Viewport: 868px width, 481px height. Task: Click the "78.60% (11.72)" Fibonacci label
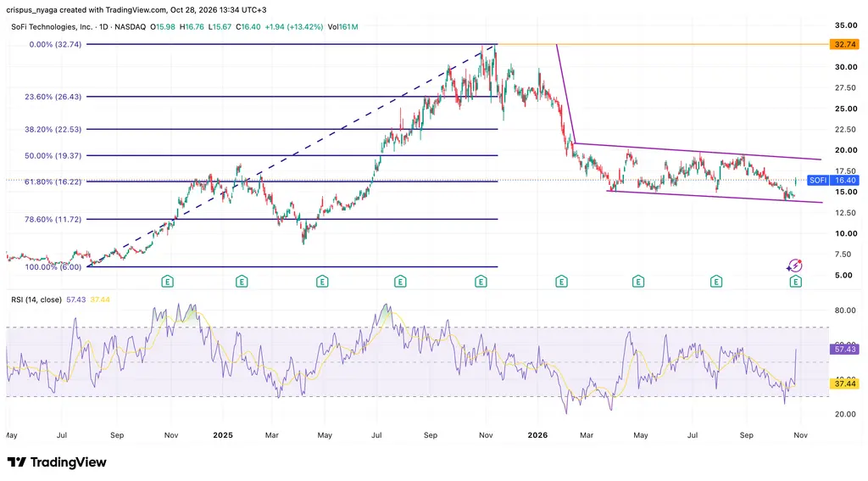pos(53,220)
